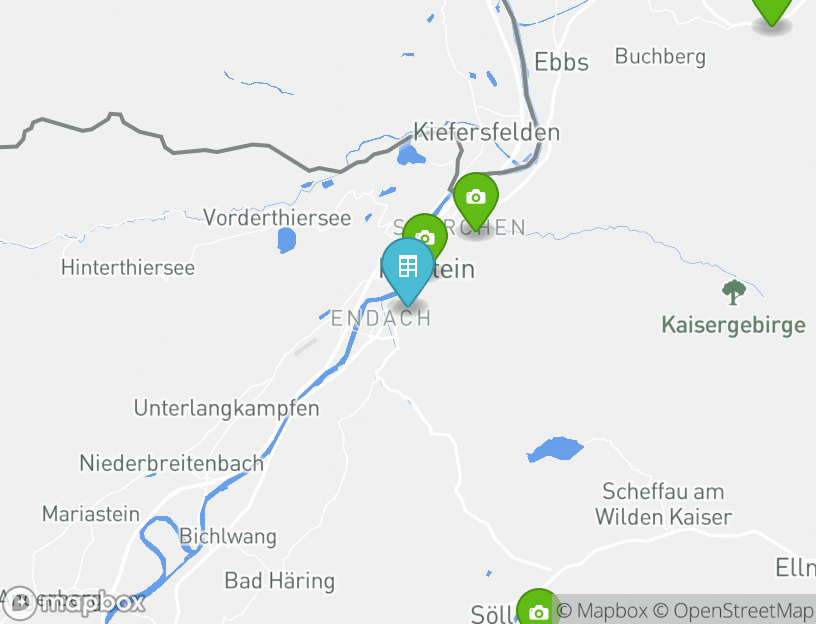Select the Bichlwang place label
The image size is (816, 624).
coord(228,537)
